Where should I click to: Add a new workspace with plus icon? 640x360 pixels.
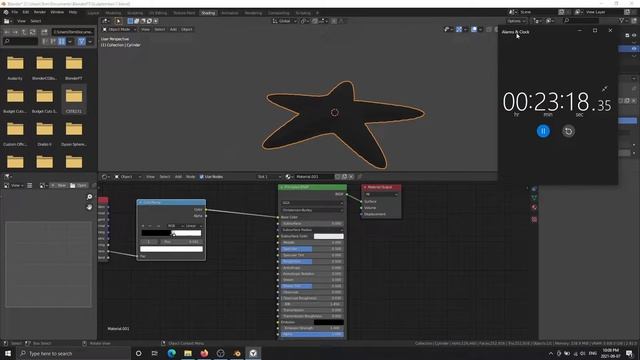317,13
